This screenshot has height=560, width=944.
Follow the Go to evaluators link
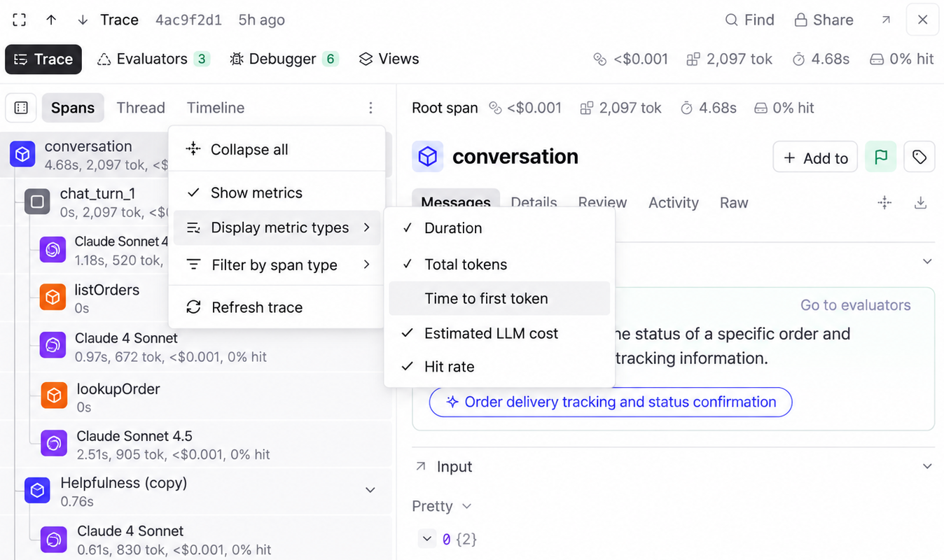click(855, 305)
